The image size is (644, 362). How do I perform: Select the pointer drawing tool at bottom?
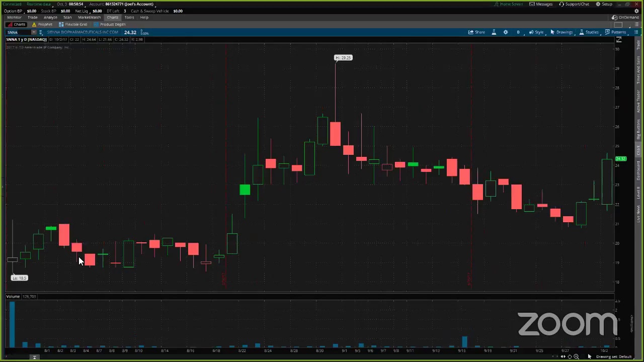point(589,356)
